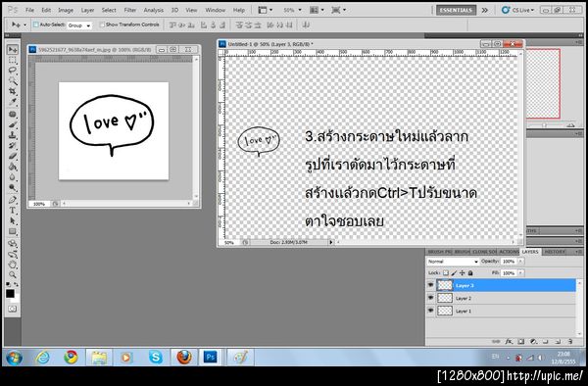Open the Auto-Select Group dropdown

pos(79,25)
